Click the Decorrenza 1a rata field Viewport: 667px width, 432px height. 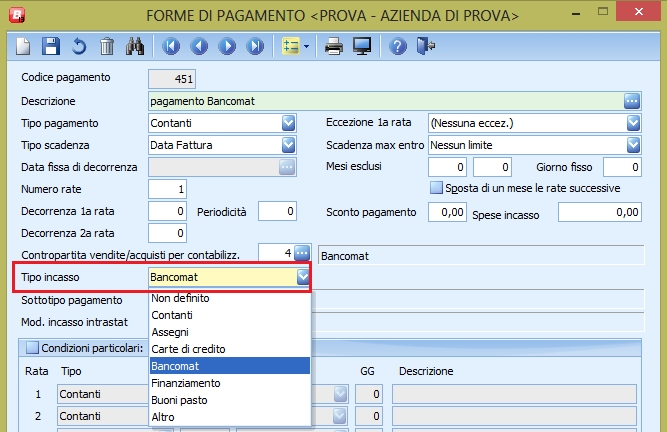pyautogui.click(x=167, y=211)
